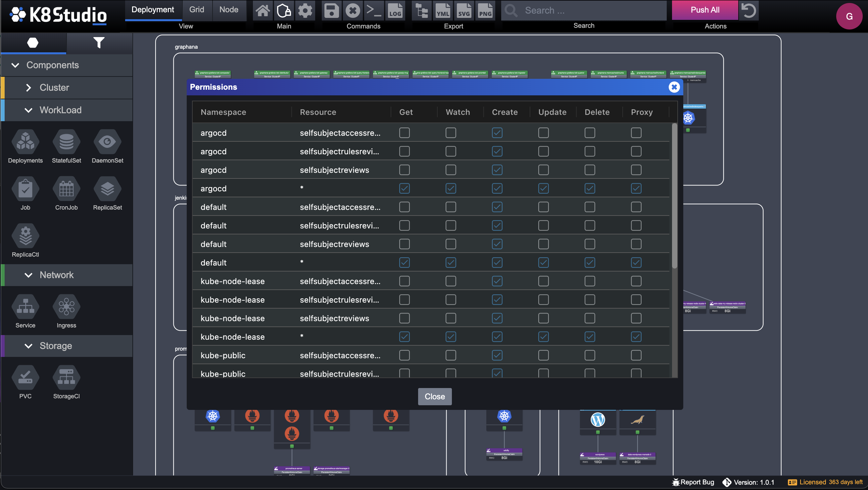The height and width of the screenshot is (490, 868).
Task: Click the tree hierarchy export icon
Action: 421,11
